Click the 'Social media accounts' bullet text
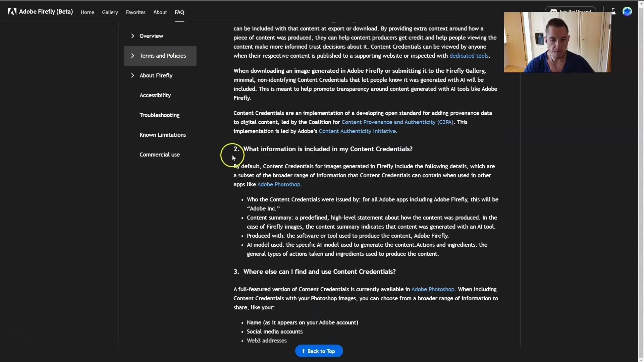 point(275,331)
